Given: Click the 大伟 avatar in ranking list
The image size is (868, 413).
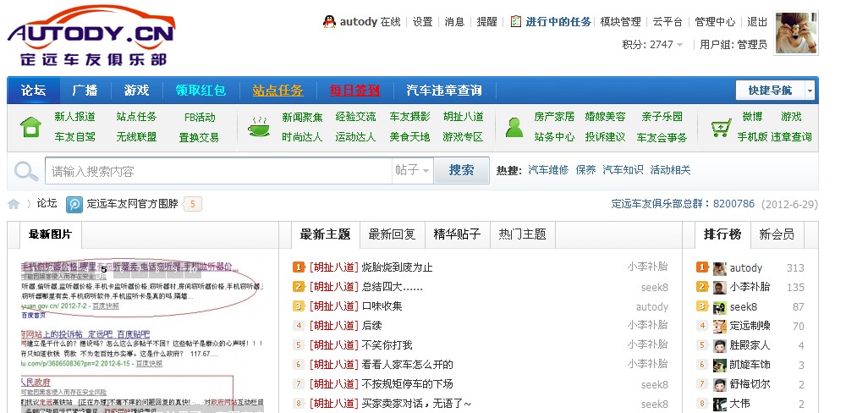Looking at the screenshot, I should 720,404.
